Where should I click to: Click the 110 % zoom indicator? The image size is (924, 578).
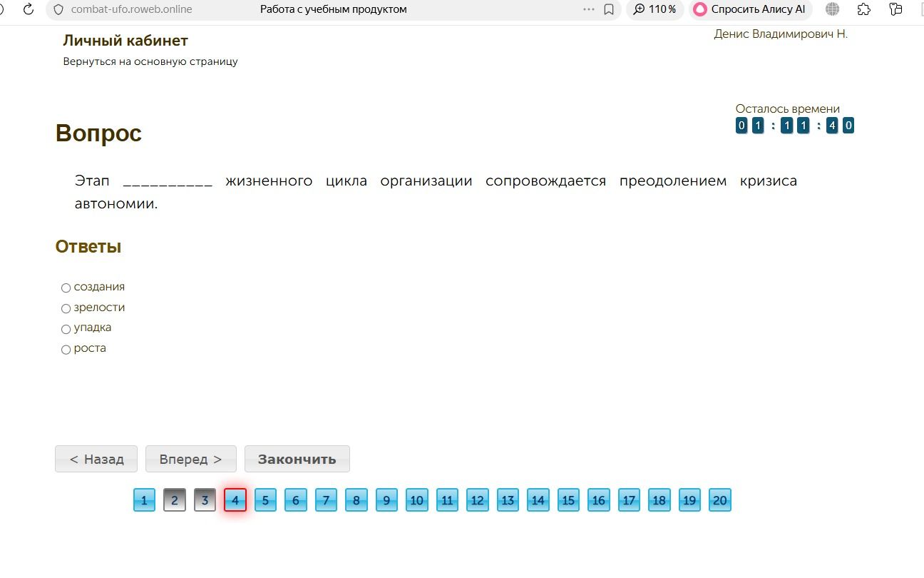(x=654, y=9)
